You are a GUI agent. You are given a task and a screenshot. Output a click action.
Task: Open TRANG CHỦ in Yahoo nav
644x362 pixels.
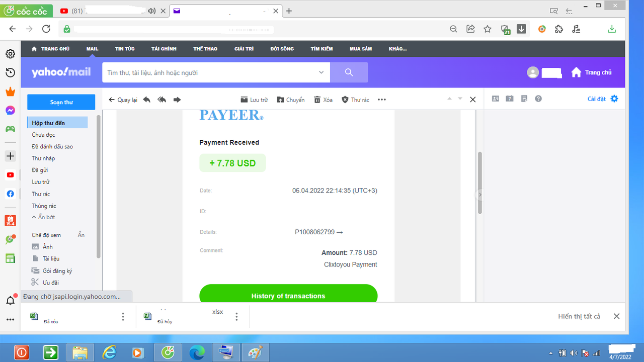coord(50,49)
